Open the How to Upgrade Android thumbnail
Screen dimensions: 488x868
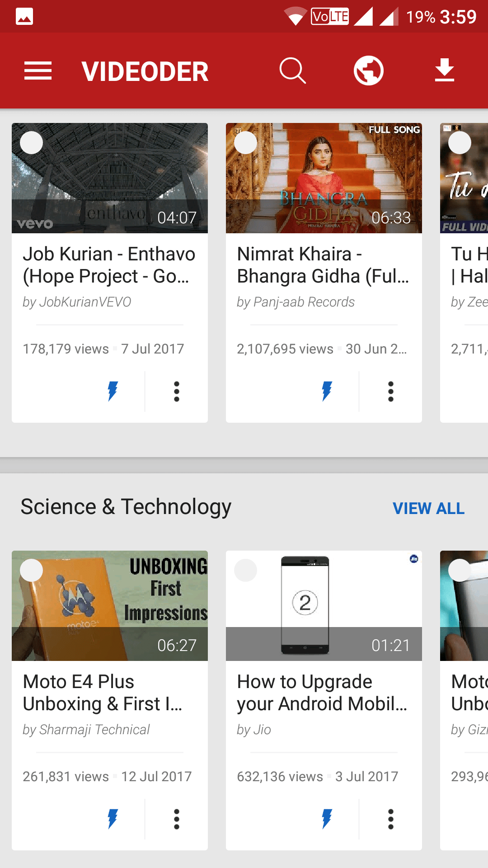(x=324, y=606)
